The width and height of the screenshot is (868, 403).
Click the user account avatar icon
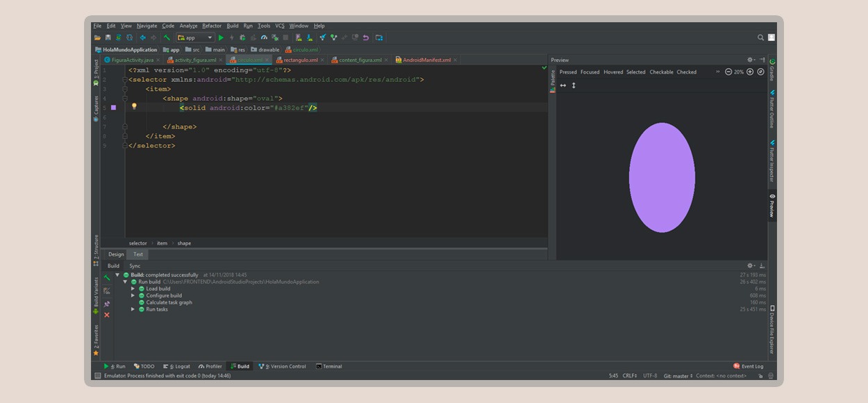[x=771, y=38]
